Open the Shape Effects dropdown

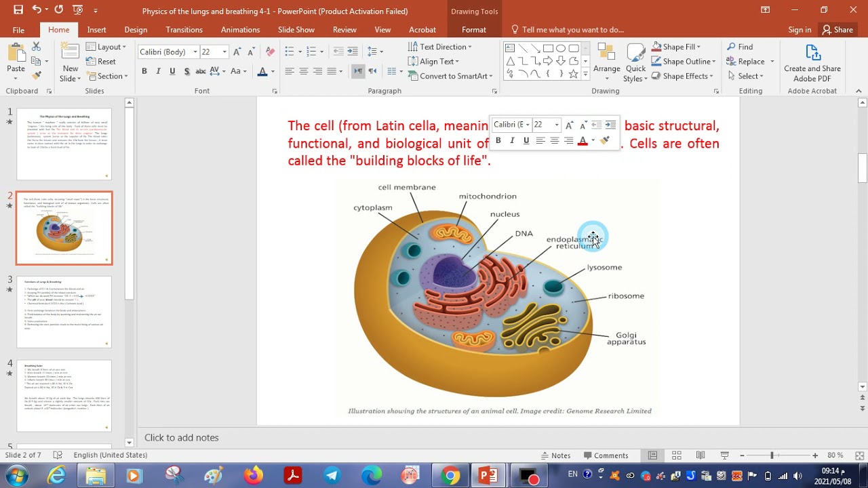pos(682,76)
